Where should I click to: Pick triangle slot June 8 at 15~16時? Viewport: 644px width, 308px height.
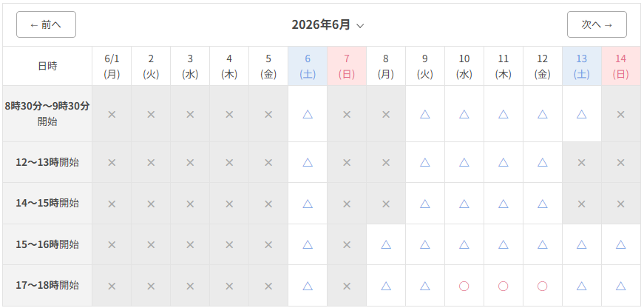pos(386,244)
